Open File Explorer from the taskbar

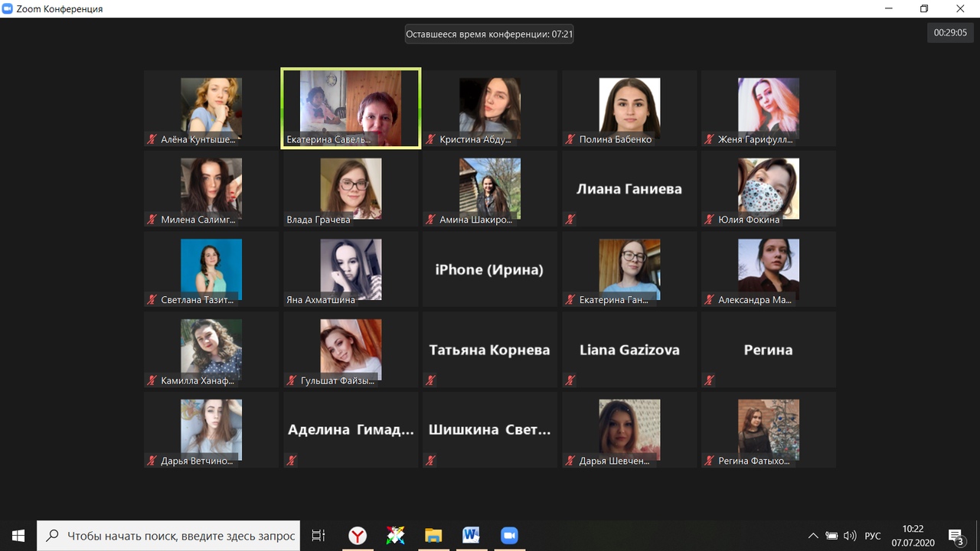(433, 536)
